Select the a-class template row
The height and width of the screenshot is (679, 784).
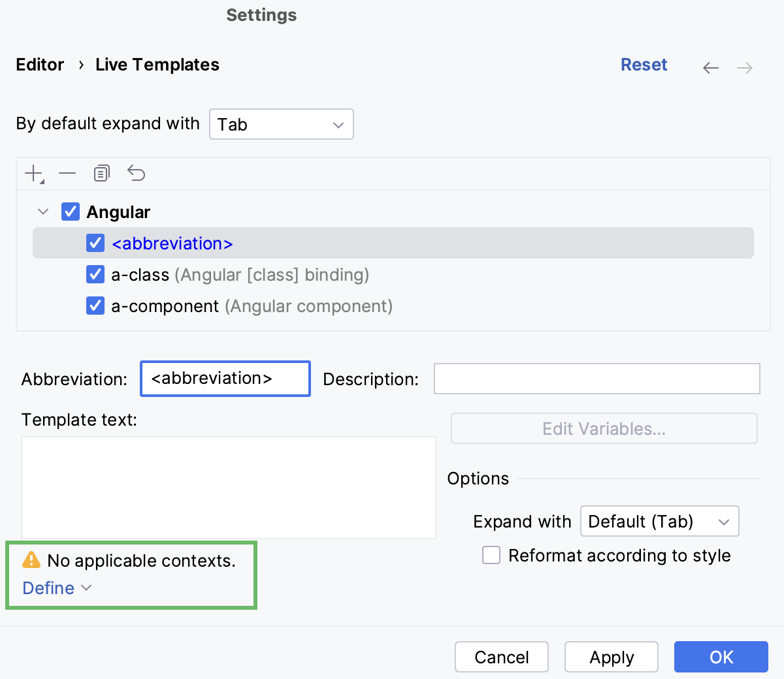(x=239, y=275)
